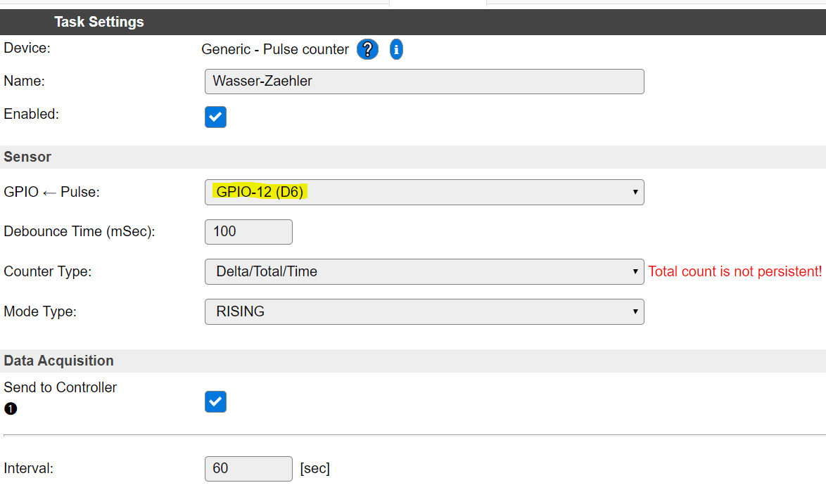Viewport: 826px width, 504px height.
Task: Focus the Debounce Time input field
Action: tap(248, 231)
